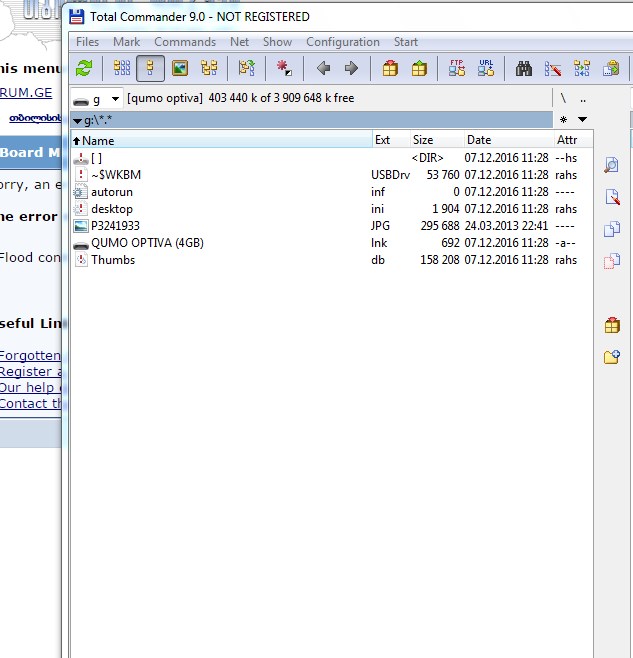Click the Our help link in browser window

pos(30,387)
